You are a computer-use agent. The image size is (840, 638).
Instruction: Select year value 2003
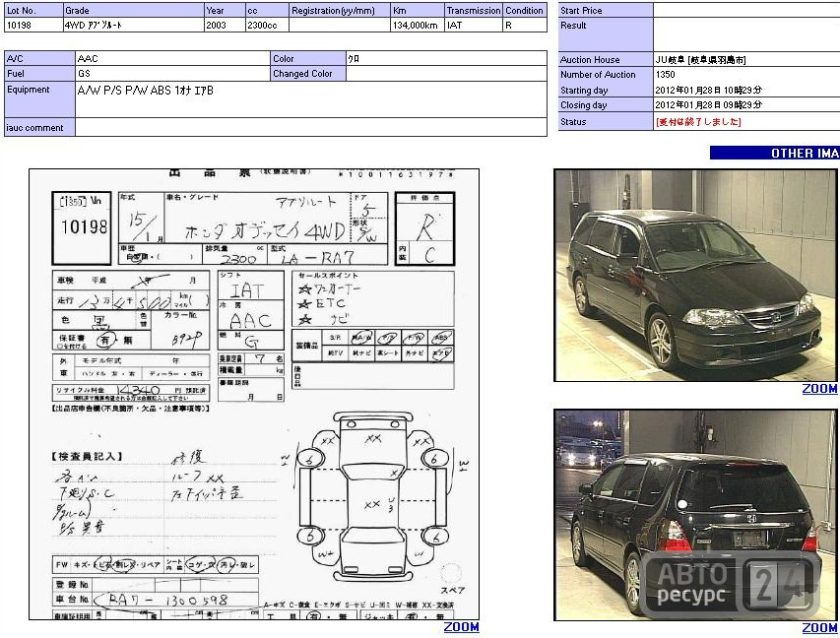pyautogui.click(x=216, y=26)
